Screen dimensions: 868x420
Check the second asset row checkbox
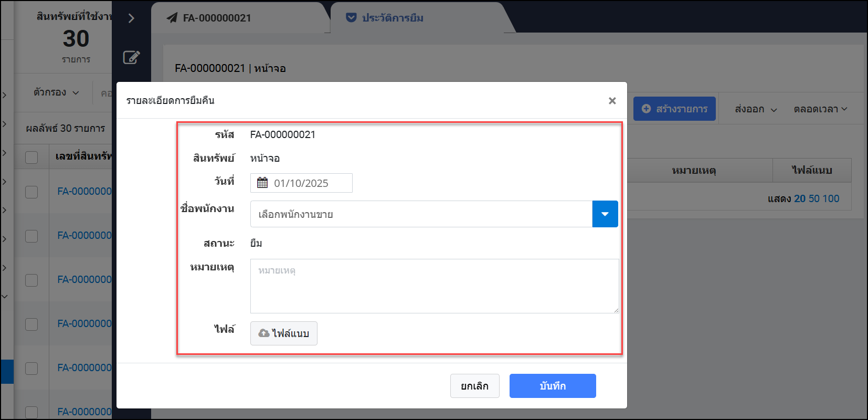[31, 236]
